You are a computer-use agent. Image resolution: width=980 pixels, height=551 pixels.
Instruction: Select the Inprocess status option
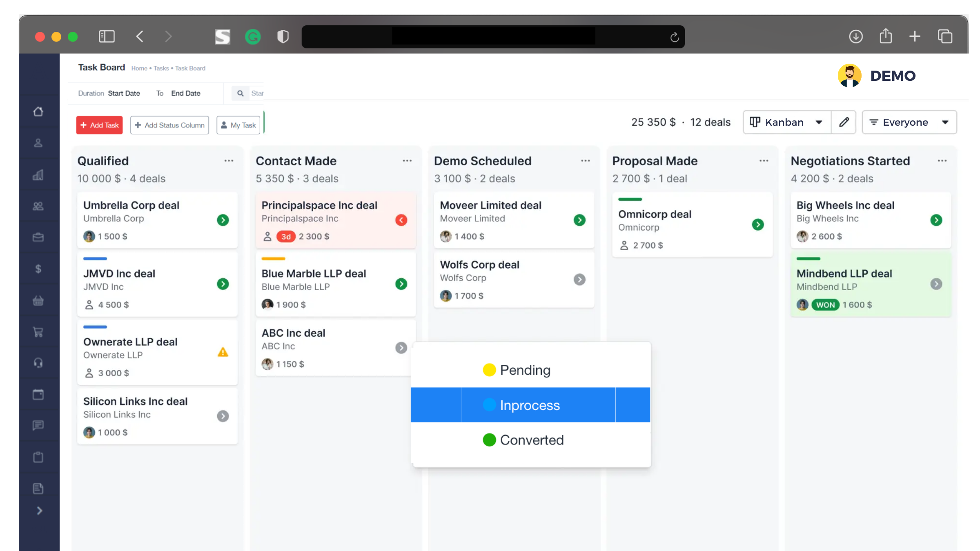[530, 405]
